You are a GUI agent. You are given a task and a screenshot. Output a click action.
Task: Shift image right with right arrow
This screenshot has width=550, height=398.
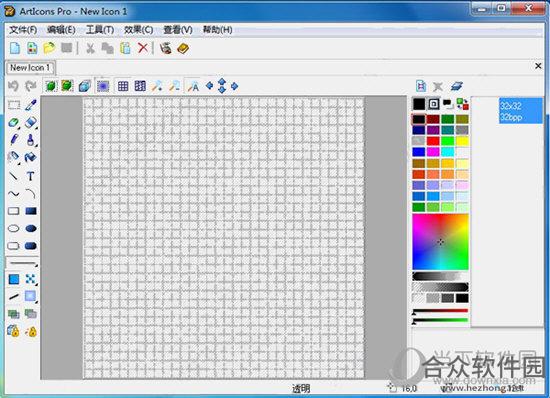tap(234, 86)
